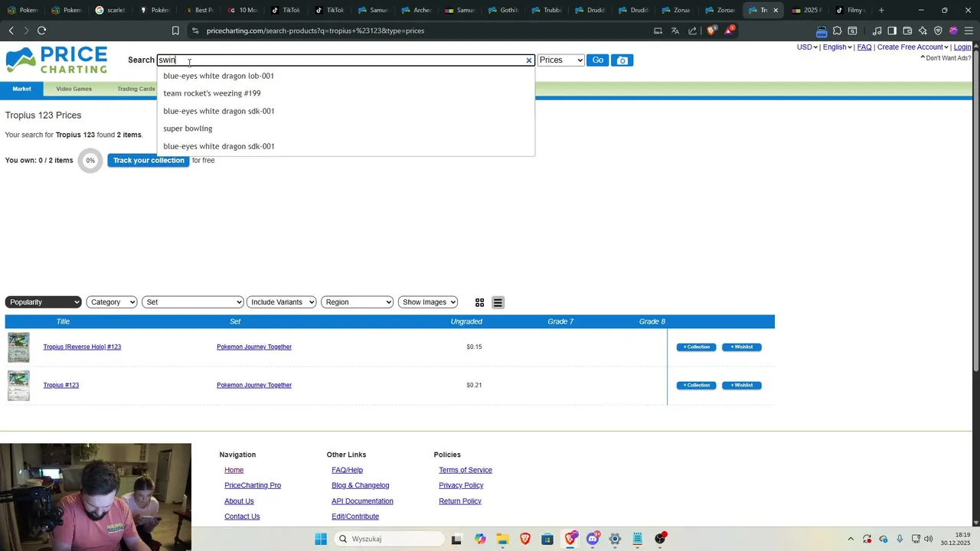Open the Show Images dropdown
The width and height of the screenshot is (980, 551).
coord(428,302)
